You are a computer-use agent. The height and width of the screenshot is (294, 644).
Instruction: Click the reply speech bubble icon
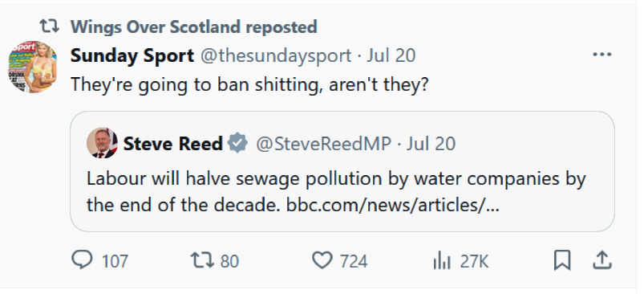click(x=82, y=260)
